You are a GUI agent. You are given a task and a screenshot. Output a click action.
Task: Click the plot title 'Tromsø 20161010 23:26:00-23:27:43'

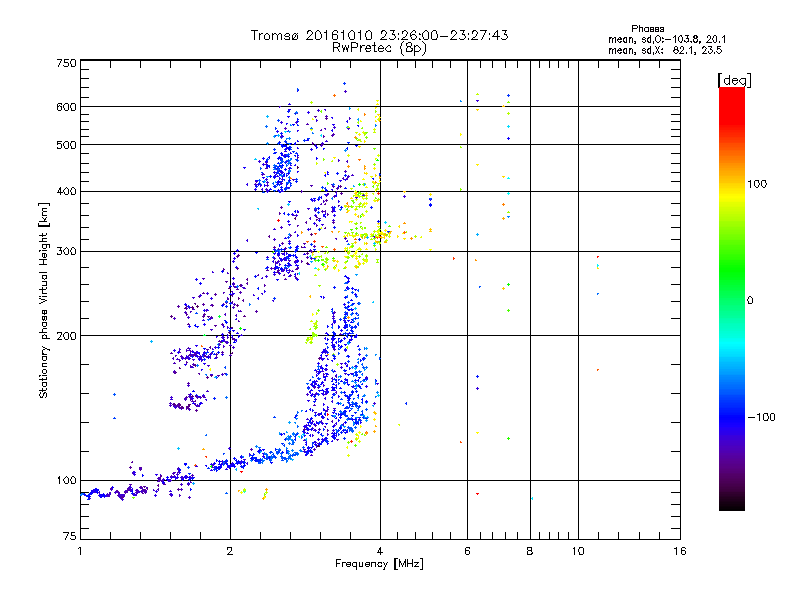[x=380, y=35]
